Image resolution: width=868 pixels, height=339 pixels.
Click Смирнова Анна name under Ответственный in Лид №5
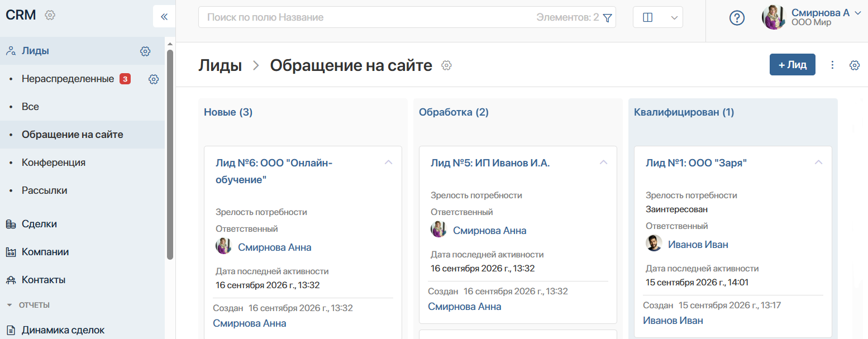[489, 231]
